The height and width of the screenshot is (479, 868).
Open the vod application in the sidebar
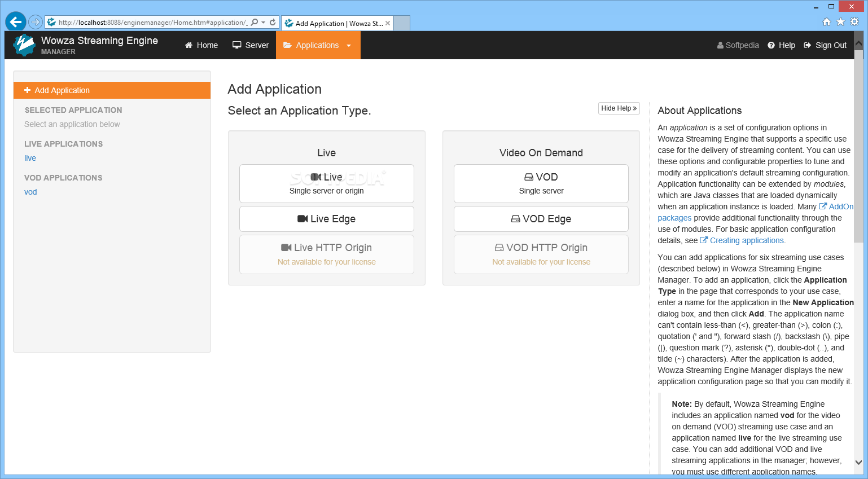(30, 192)
